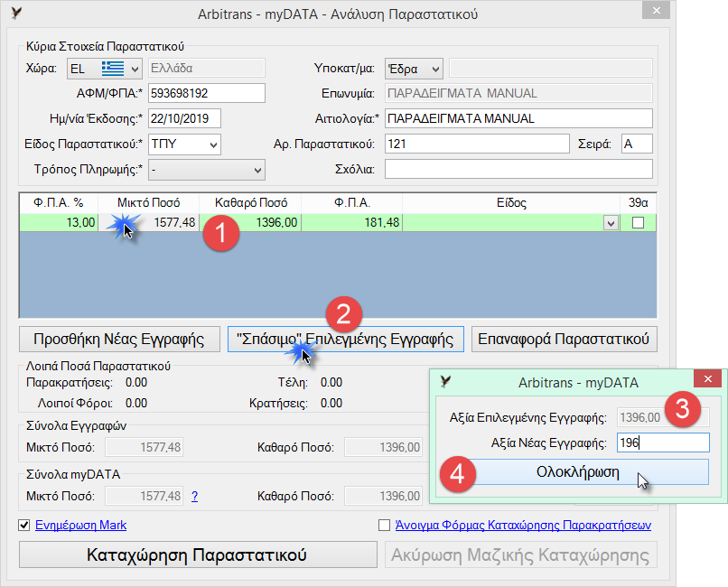Image resolution: width=728 pixels, height=587 pixels.
Task: Click Προσθήκη Νέας Εγγραφής button
Action: click(x=119, y=340)
